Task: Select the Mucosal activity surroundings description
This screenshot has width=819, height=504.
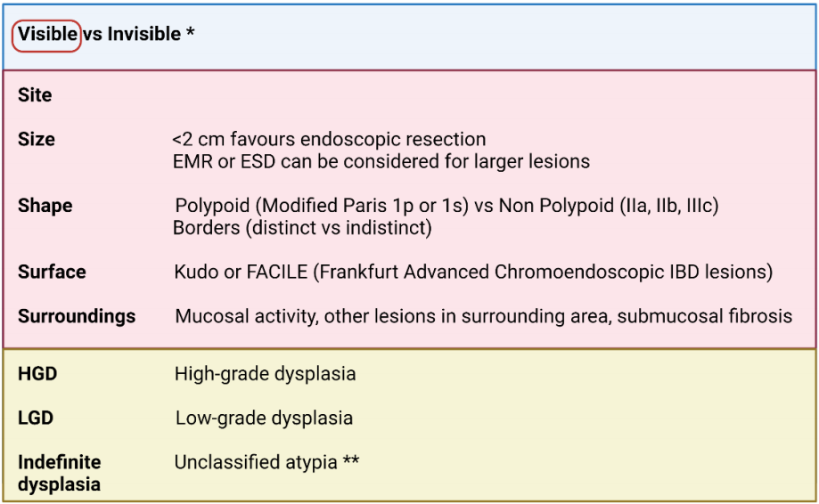Action: tap(484, 316)
